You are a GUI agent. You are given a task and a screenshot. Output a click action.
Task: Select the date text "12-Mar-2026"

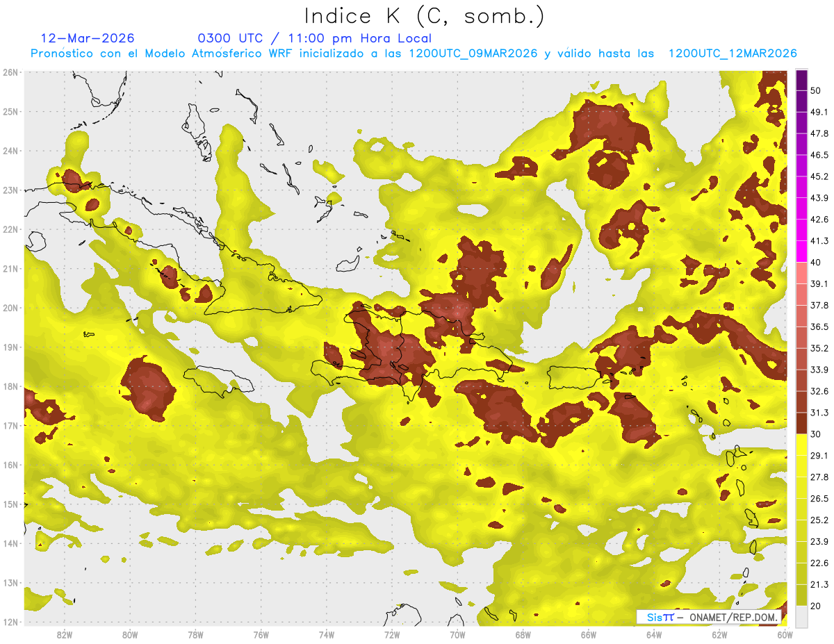(x=88, y=38)
